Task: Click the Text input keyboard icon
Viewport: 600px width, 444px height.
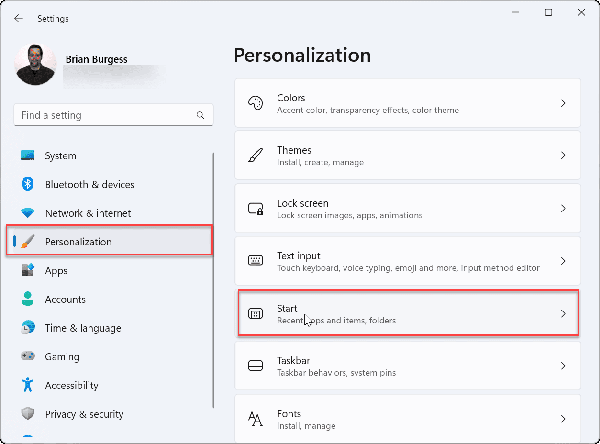Action: point(256,261)
